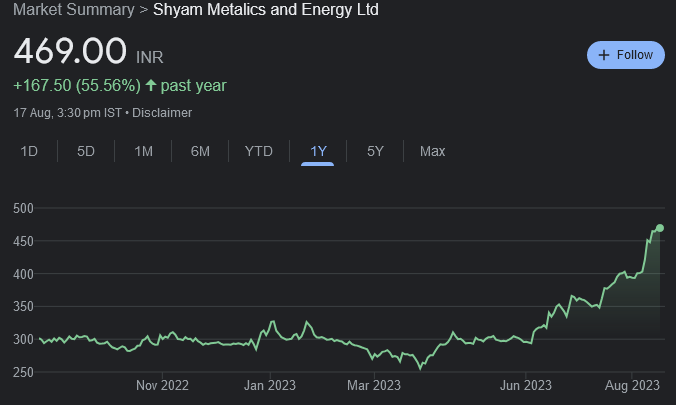
Task: Choose the YTD range tab
Action: 259,151
